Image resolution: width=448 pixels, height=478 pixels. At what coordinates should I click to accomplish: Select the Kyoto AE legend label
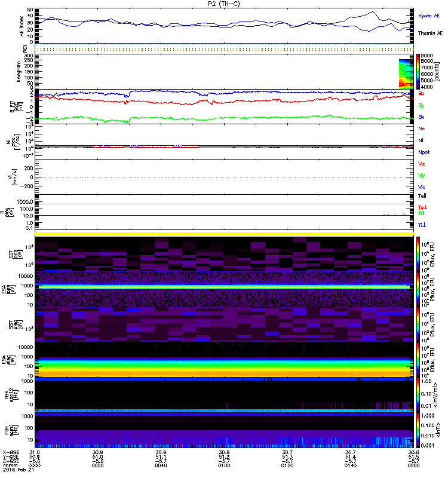coord(429,16)
